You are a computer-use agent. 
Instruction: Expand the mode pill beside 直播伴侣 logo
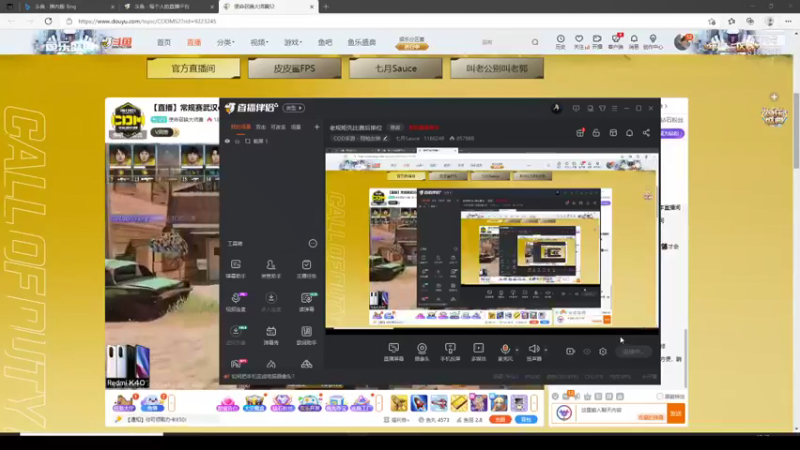tap(294, 108)
